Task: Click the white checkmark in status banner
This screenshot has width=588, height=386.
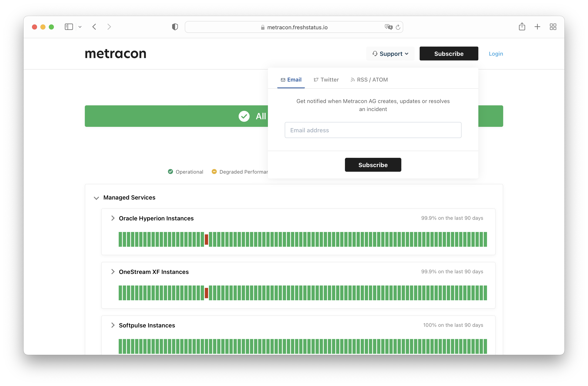Action: (x=244, y=116)
